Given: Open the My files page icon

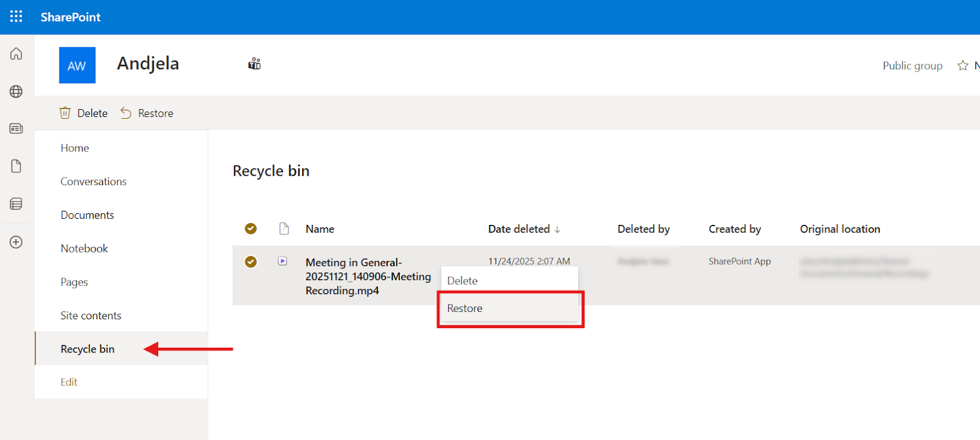Looking at the screenshot, I should click(17, 166).
